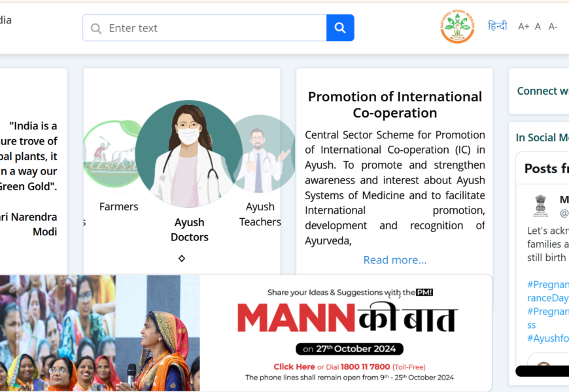
Task: Click the Farmers label text
Action: pyautogui.click(x=118, y=206)
